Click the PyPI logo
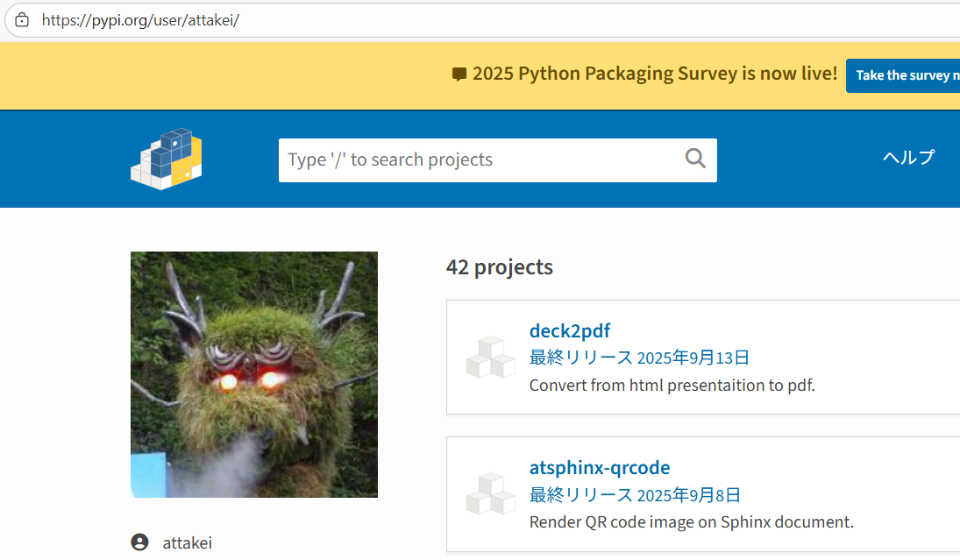This screenshot has width=960, height=560. pyautogui.click(x=167, y=159)
